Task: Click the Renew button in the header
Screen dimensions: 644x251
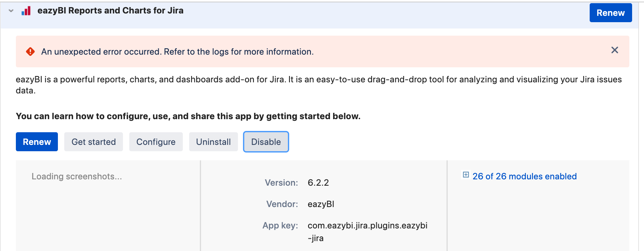Action: [611, 13]
